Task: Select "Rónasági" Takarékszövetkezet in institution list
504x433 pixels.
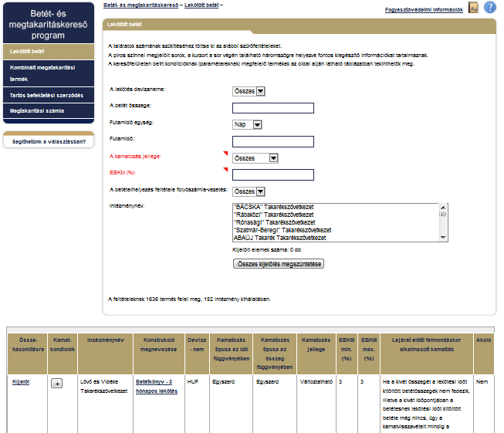Action: point(336,222)
